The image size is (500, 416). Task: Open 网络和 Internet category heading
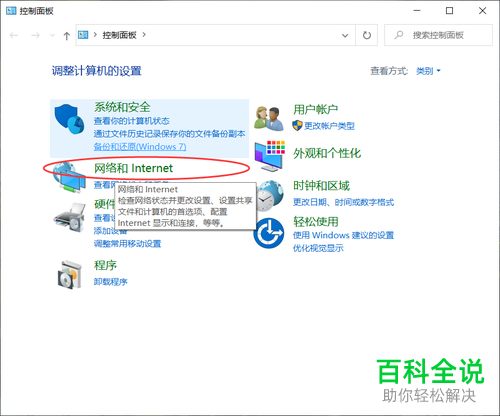pyautogui.click(x=133, y=168)
